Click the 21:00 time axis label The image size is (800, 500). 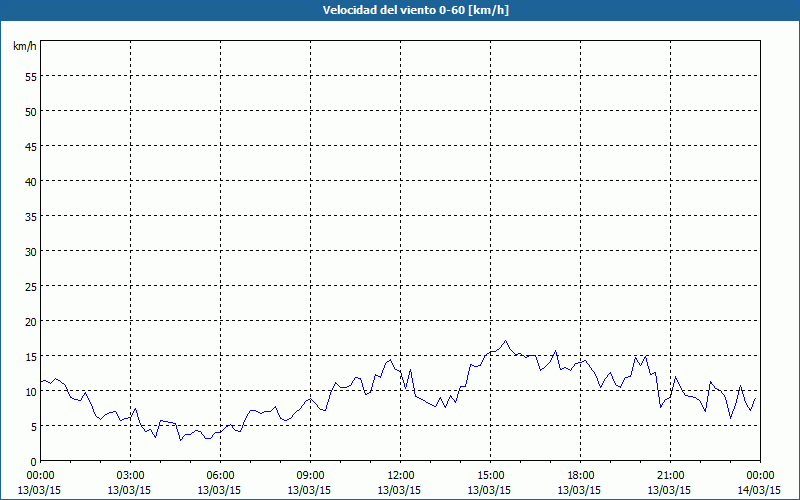pyautogui.click(x=670, y=476)
